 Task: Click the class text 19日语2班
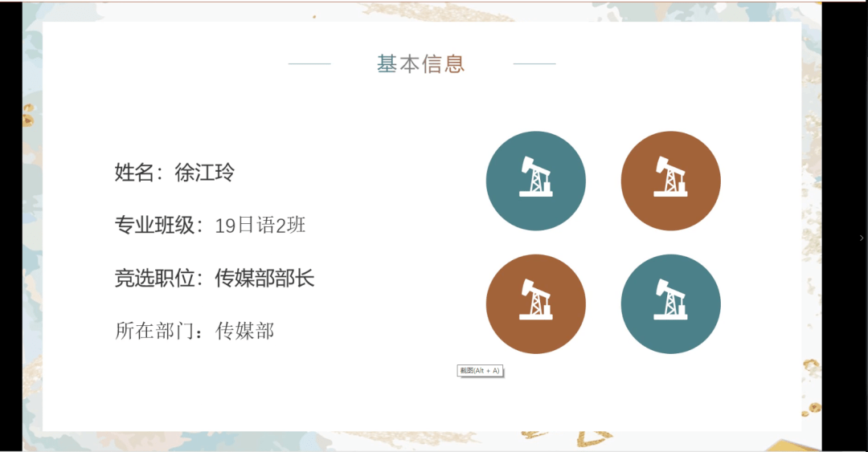(260, 225)
